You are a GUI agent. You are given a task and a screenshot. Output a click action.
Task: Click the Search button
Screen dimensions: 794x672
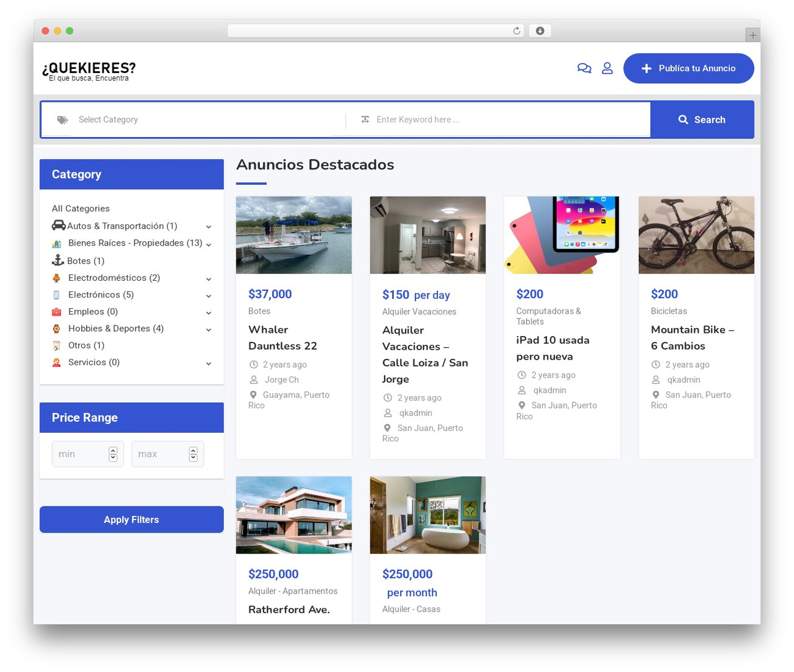(702, 120)
